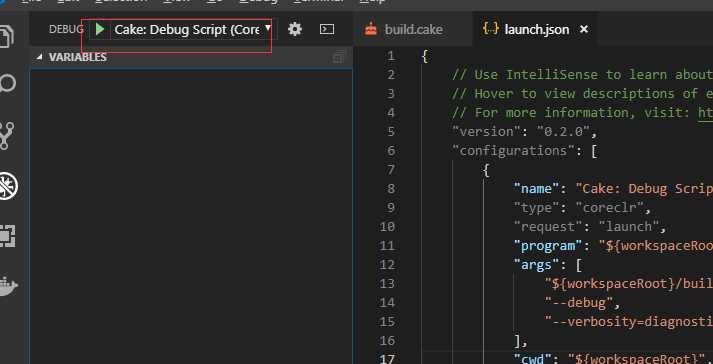Image resolution: width=713 pixels, height=364 pixels.
Task: Open the Debug view in activity bar
Action: 8,187
